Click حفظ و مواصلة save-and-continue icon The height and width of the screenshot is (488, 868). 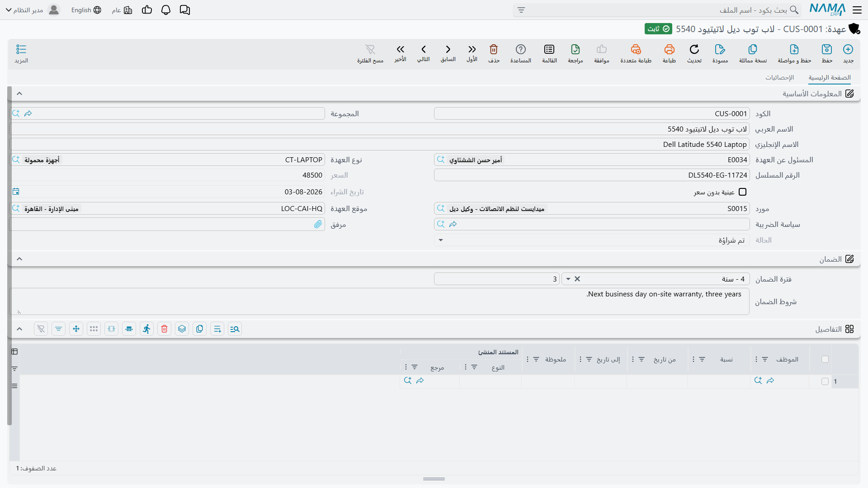point(794,53)
